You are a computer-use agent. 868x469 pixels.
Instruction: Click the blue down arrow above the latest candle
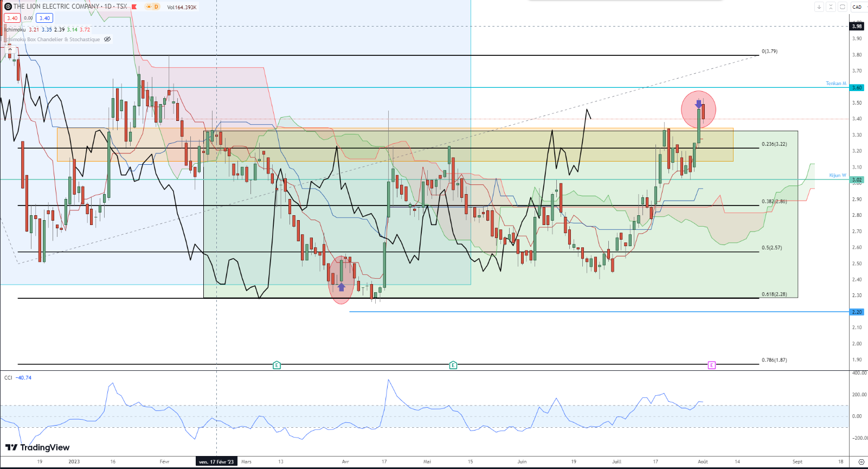pos(698,104)
